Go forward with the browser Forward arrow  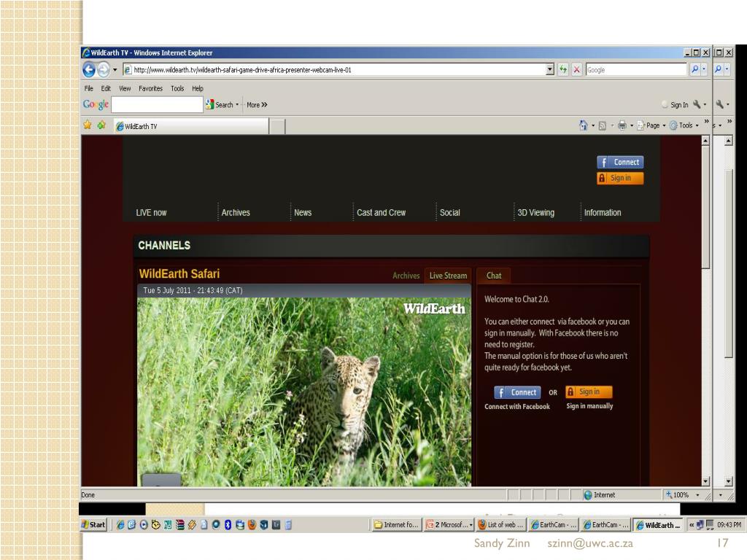[104, 69]
